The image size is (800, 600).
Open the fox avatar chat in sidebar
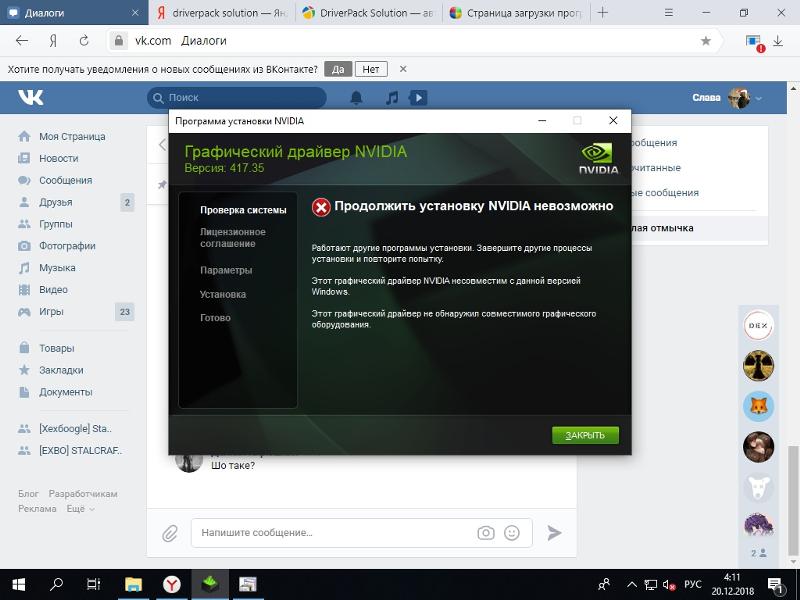[x=758, y=407]
